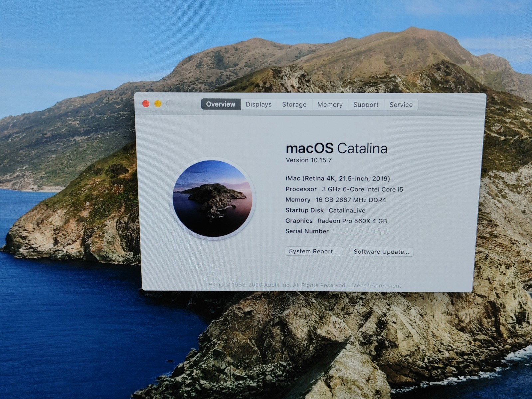Select the Memory tab
Viewport: 532px width, 399px height.
point(330,105)
